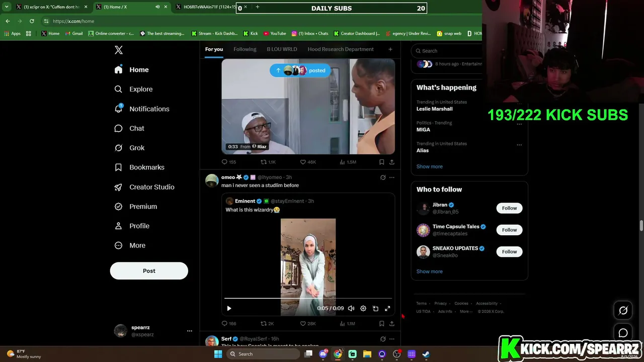The height and width of the screenshot is (362, 644).
Task: Bookmark the Riaz video post
Action: (381, 162)
